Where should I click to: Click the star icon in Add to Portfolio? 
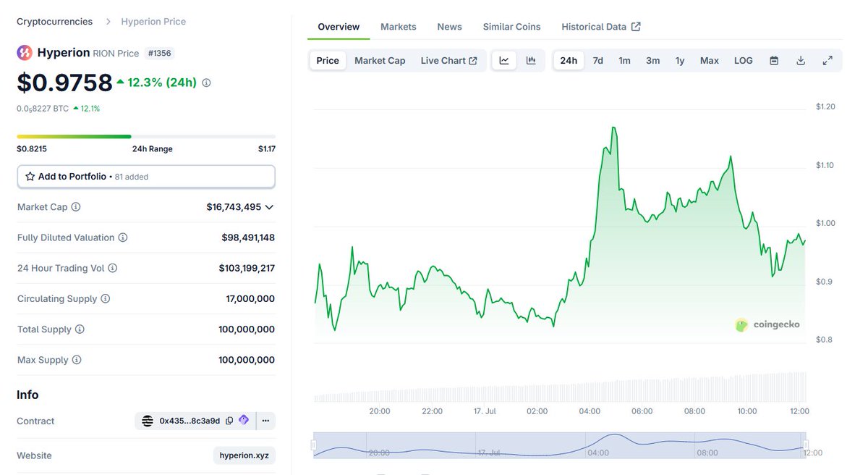(30, 177)
